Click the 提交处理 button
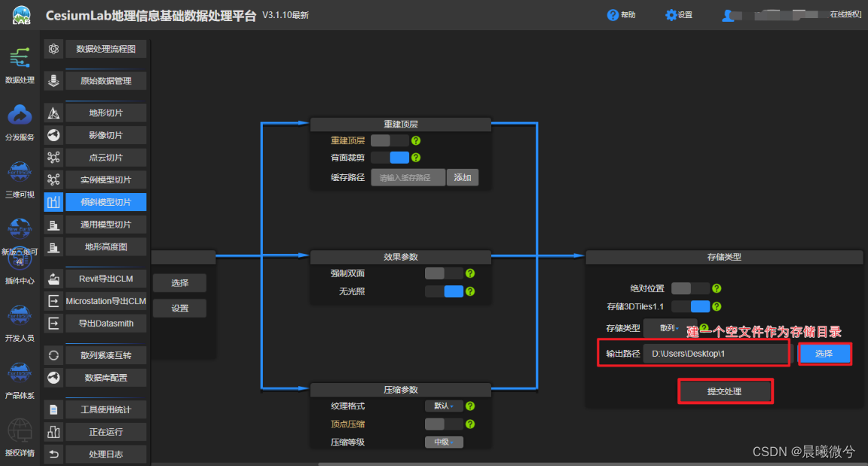868x466 pixels. point(725,391)
